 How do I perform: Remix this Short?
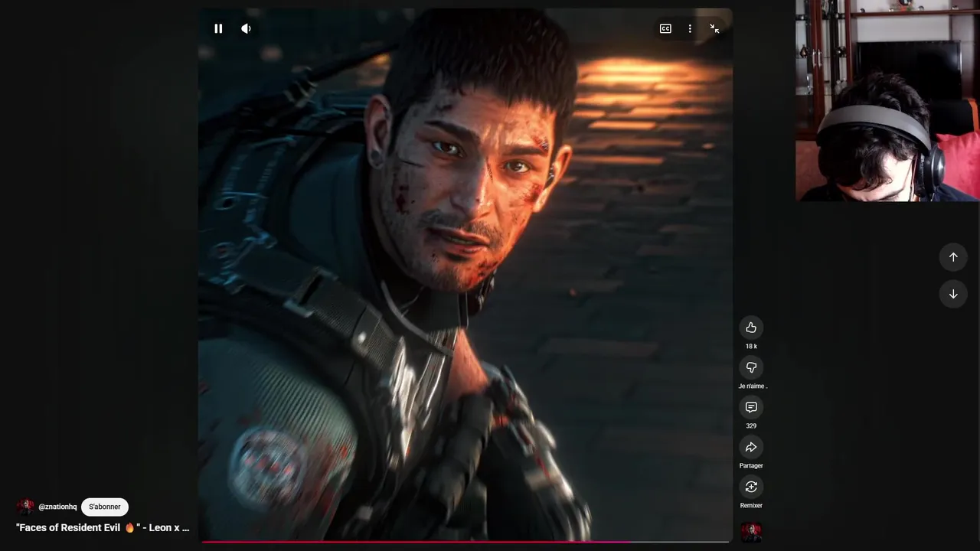(x=751, y=487)
